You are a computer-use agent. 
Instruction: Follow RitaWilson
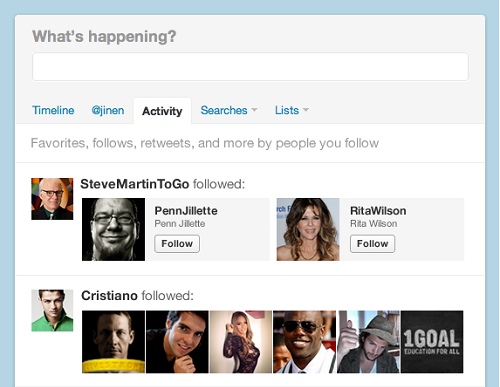click(372, 244)
